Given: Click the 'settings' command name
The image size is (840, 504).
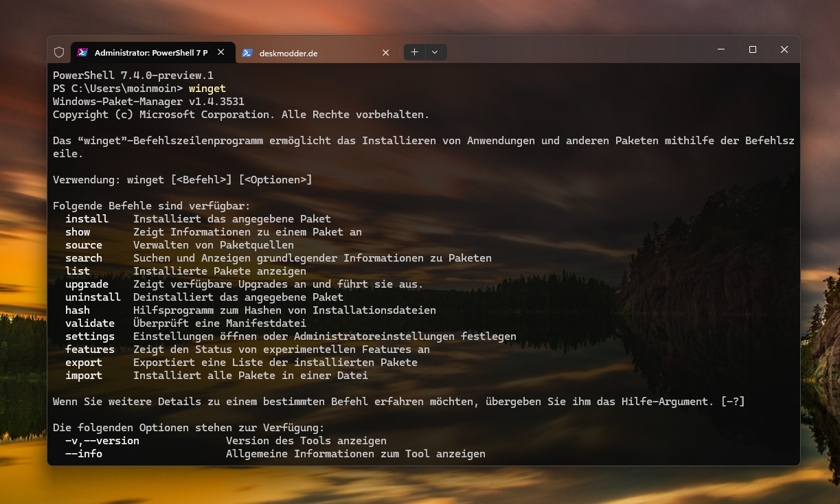Looking at the screenshot, I should (90, 336).
